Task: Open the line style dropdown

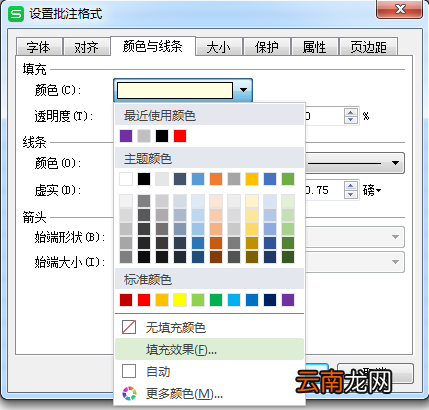Action: pyautogui.click(x=355, y=163)
